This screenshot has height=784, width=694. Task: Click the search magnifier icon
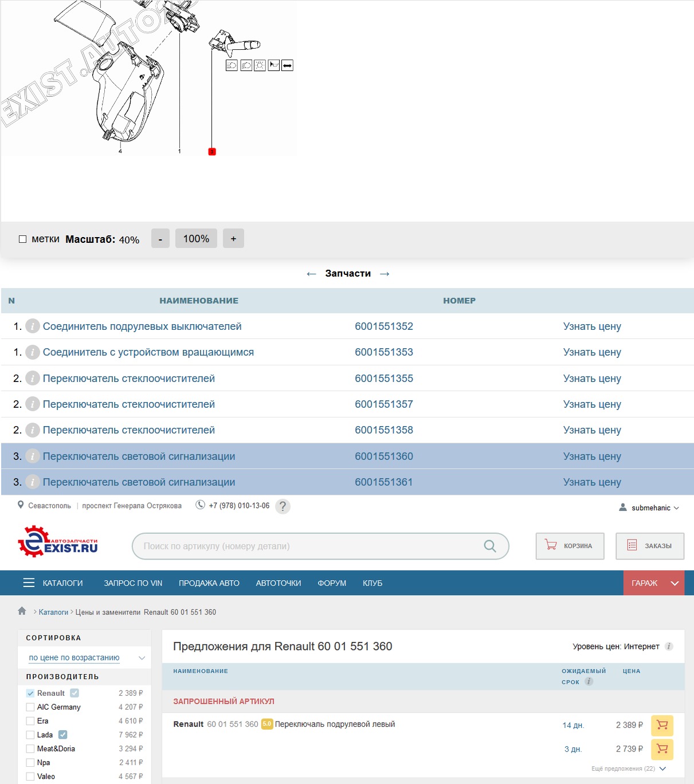(490, 546)
